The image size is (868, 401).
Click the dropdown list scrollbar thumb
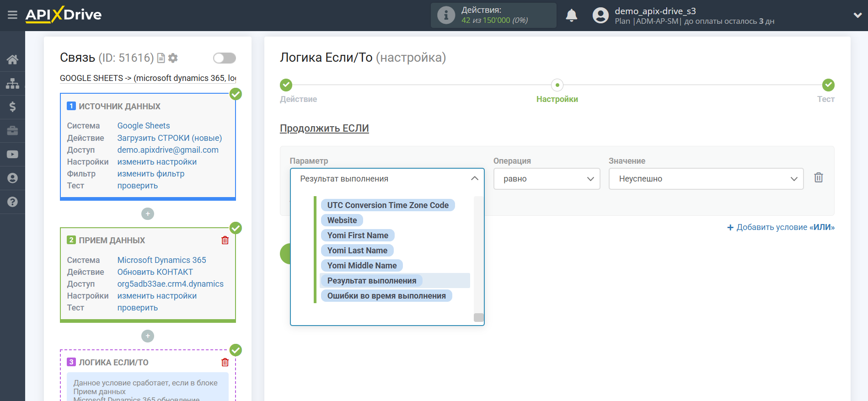pyautogui.click(x=479, y=317)
